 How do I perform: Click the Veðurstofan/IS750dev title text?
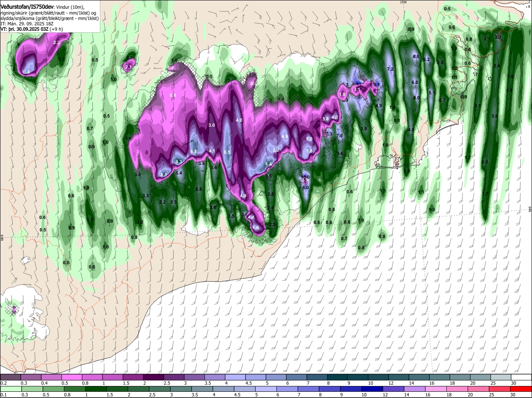coord(27,7)
